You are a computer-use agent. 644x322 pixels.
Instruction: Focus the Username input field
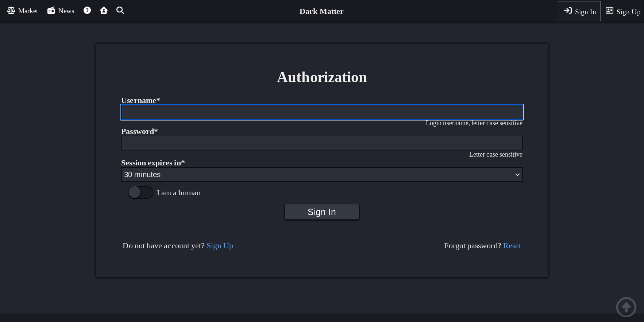[321, 112]
